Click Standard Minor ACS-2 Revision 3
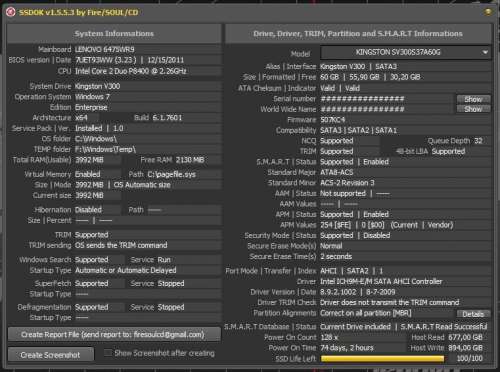This screenshot has width=500, height=372. click(347, 183)
